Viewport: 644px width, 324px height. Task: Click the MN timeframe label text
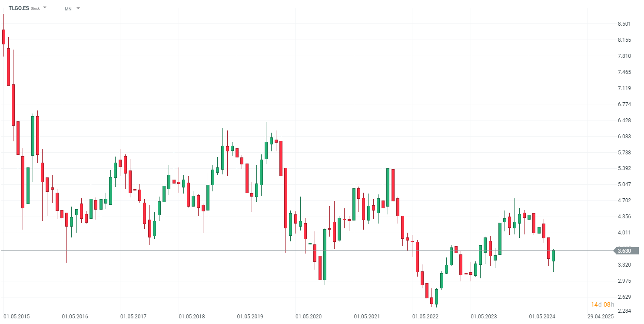(x=68, y=9)
